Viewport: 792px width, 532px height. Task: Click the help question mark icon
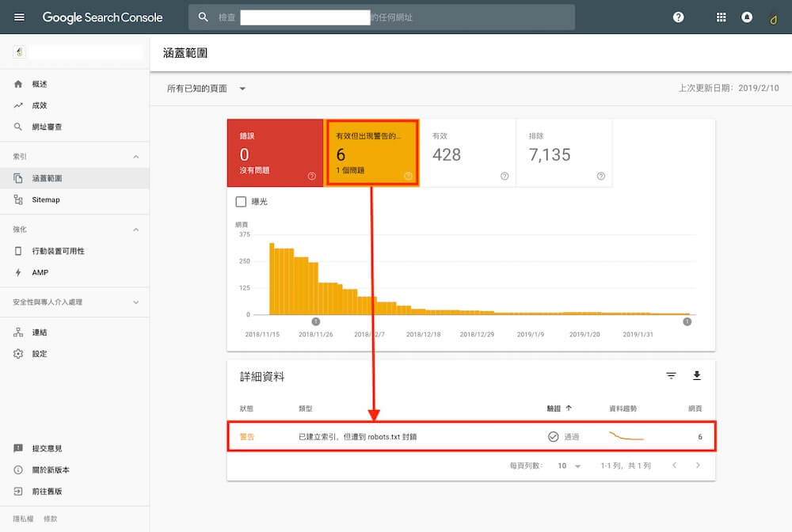pyautogui.click(x=678, y=17)
